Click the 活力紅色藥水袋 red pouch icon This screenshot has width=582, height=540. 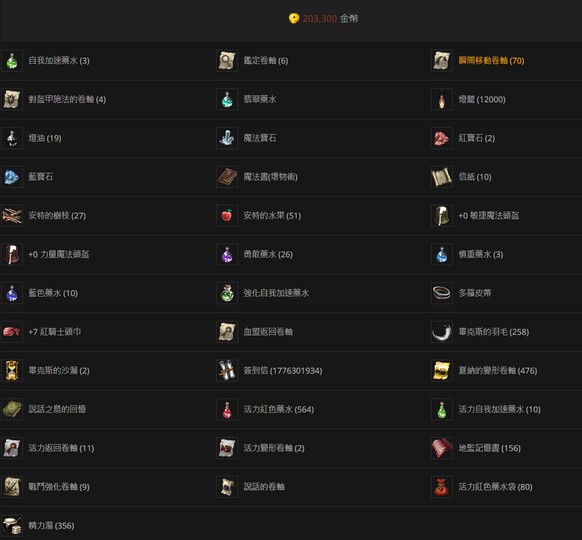442,487
